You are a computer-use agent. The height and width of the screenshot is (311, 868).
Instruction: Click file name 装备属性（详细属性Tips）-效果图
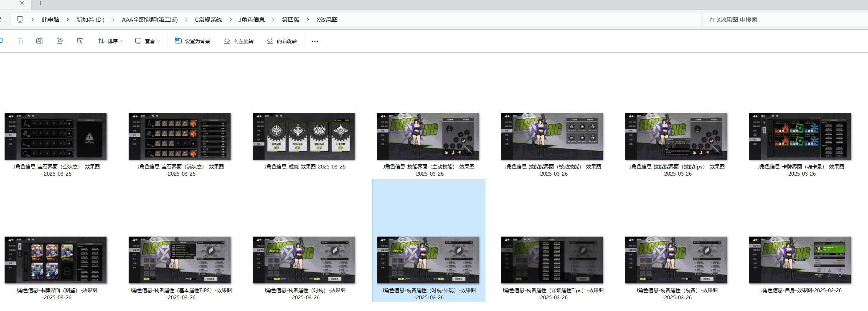[x=553, y=294]
